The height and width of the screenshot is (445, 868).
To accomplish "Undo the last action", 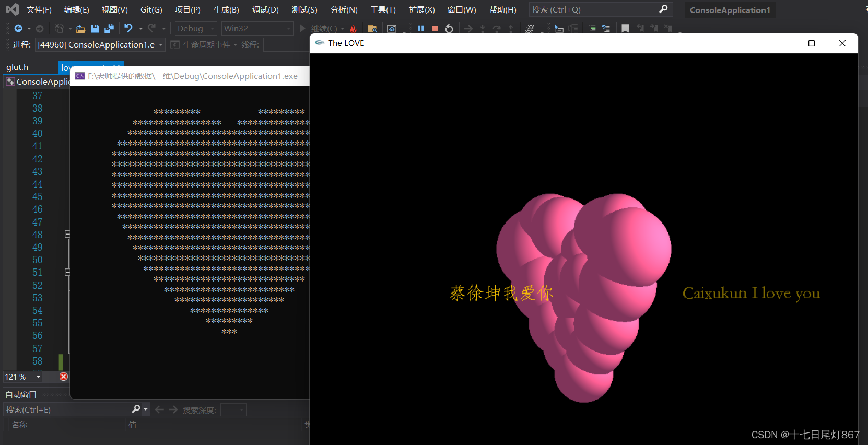I will point(128,28).
